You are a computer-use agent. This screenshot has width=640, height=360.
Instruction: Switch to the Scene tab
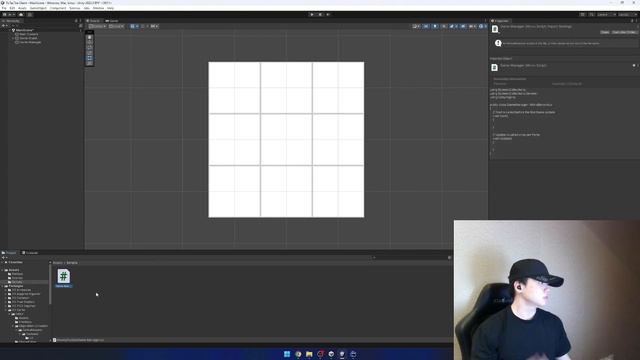coord(93,21)
